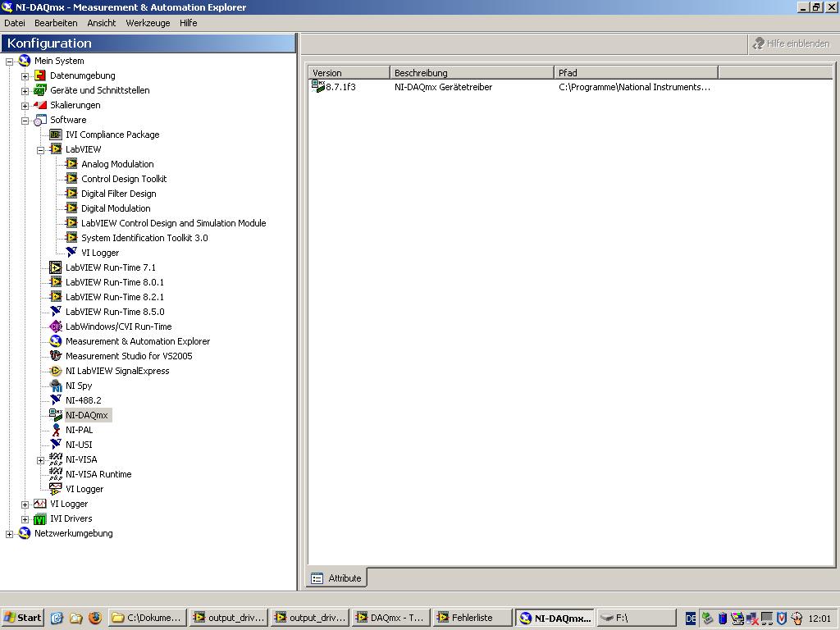The height and width of the screenshot is (630, 840).
Task: Click the NI-DAQmx tree icon
Action: pyautogui.click(x=56, y=414)
